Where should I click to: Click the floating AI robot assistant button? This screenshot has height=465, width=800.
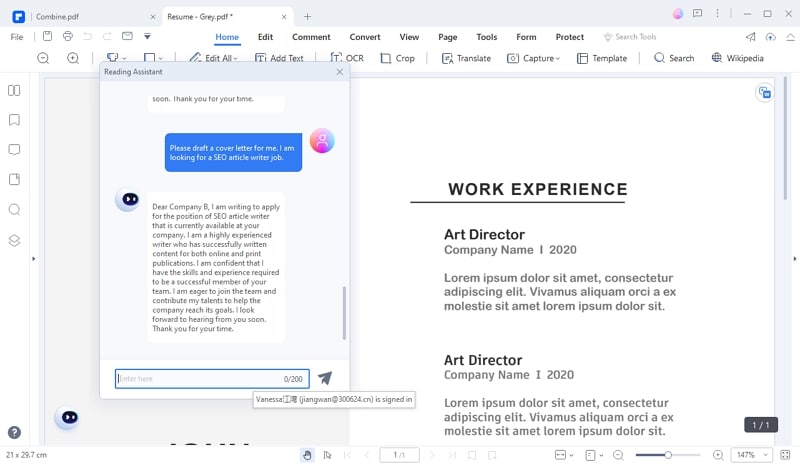click(69, 418)
